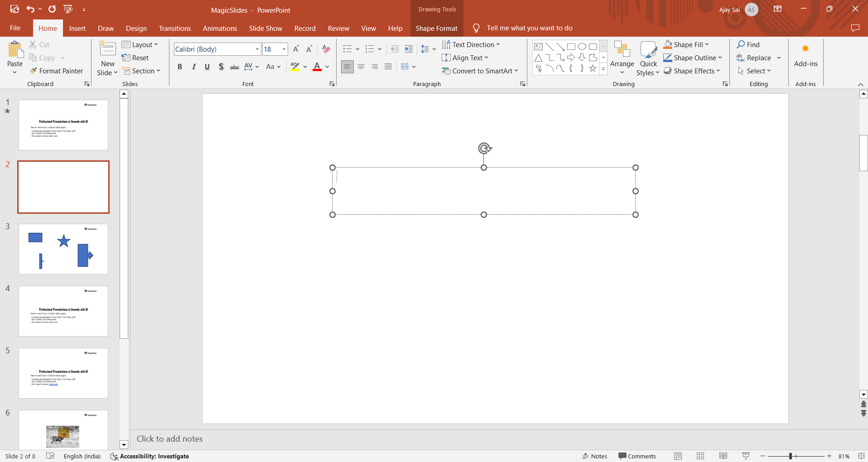Image resolution: width=868 pixels, height=462 pixels.
Task: Select slide 3 thumbnail with shapes
Action: point(63,249)
